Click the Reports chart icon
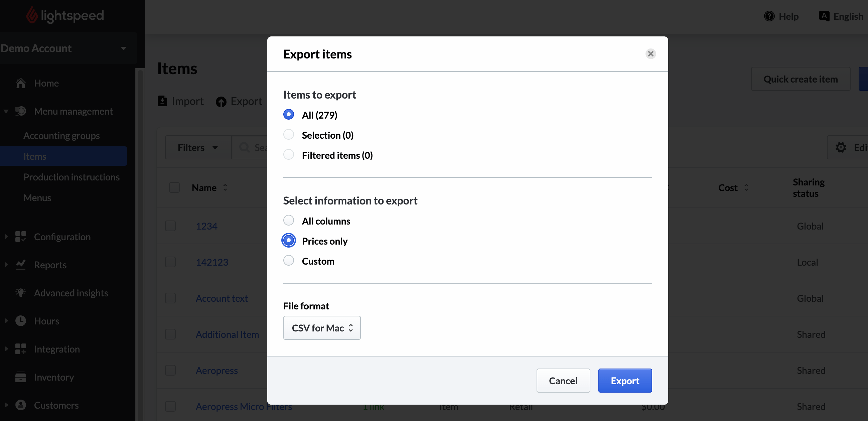 pos(21,265)
